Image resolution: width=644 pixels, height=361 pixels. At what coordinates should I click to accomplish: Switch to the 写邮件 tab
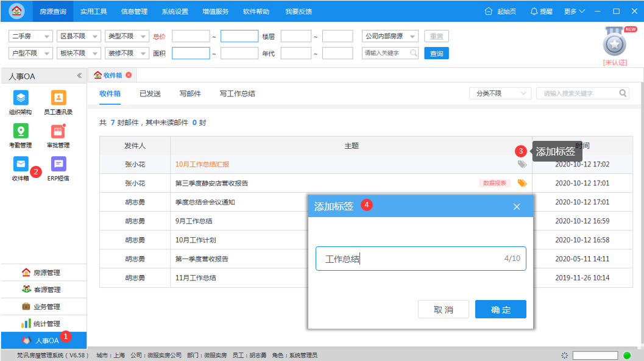(x=190, y=94)
